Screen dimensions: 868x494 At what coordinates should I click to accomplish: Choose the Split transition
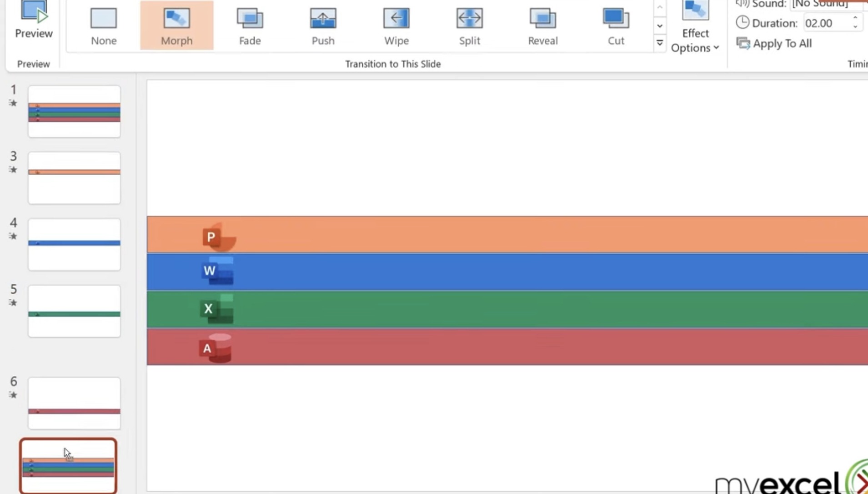click(469, 26)
